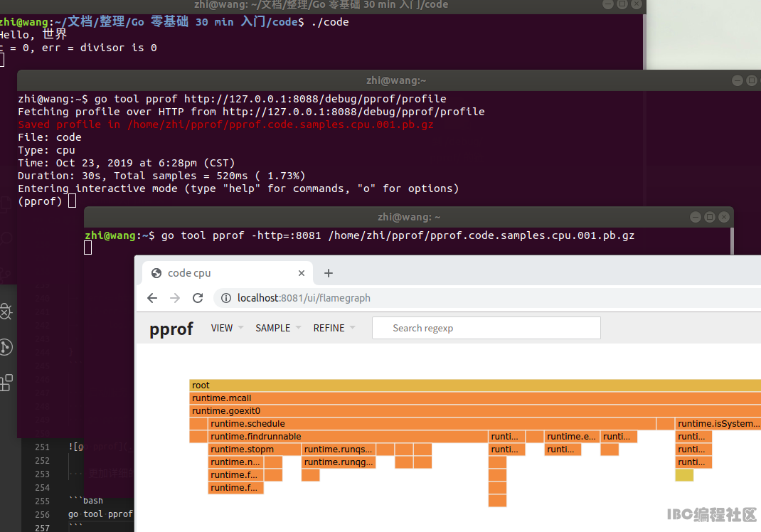
Task: Select the runtime.e... flamegraph bar
Action: tap(573, 437)
